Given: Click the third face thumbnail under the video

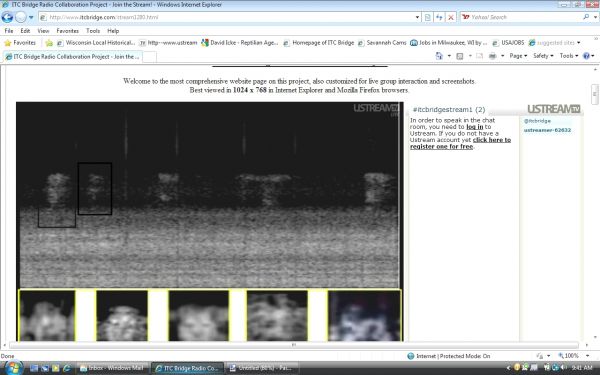Looking at the screenshot, I should (x=199, y=316).
